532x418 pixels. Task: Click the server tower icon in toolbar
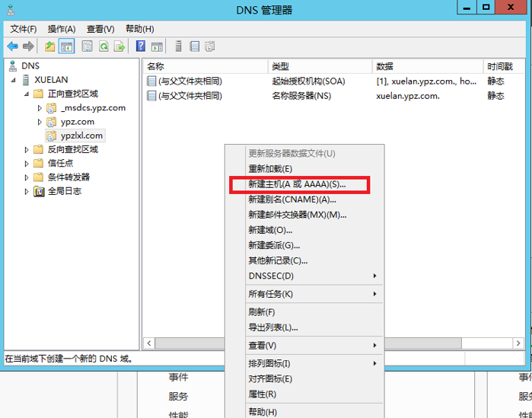coord(178,46)
